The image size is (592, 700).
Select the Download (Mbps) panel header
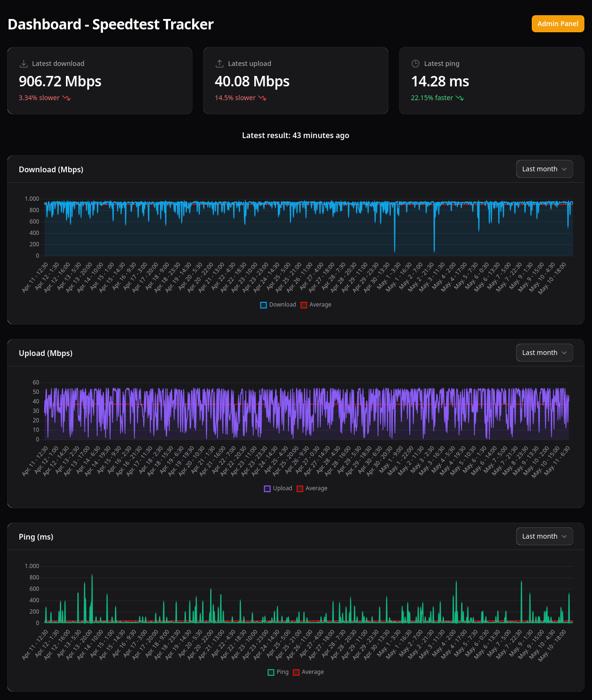pyautogui.click(x=51, y=169)
